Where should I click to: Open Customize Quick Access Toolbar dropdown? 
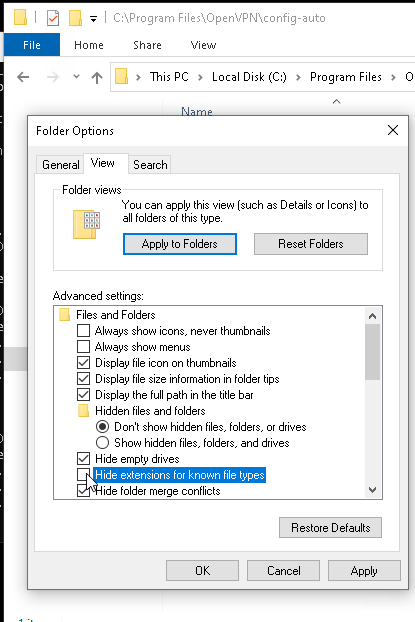(93, 19)
